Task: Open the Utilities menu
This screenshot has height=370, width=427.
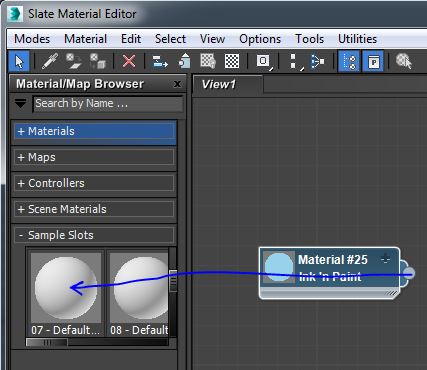Action: click(x=357, y=39)
